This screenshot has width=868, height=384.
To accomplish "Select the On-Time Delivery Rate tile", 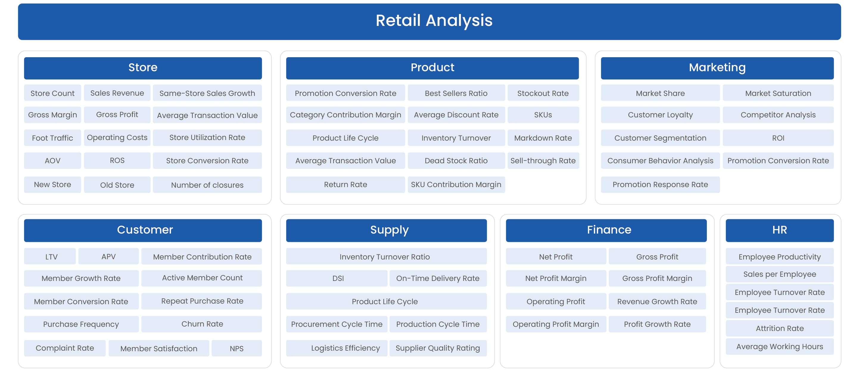I will click(437, 278).
